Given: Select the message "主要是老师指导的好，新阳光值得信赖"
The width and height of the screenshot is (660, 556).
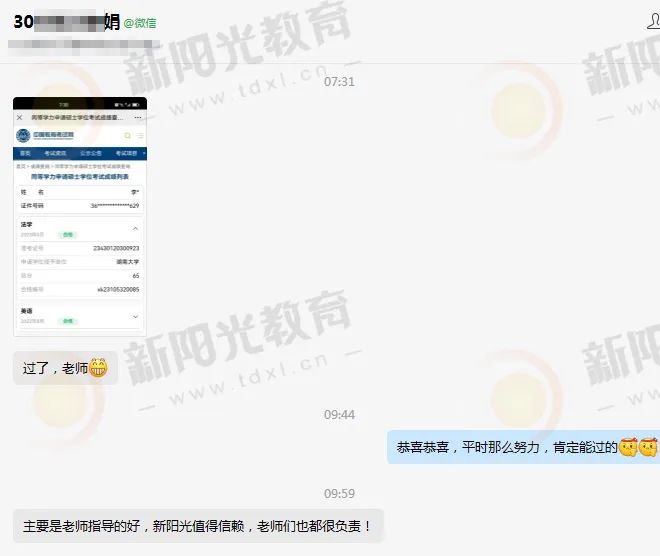Looking at the screenshot, I should 198,526.
